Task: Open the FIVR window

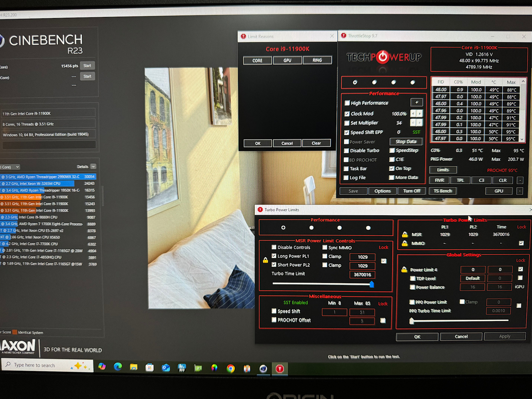Action: coord(439,180)
